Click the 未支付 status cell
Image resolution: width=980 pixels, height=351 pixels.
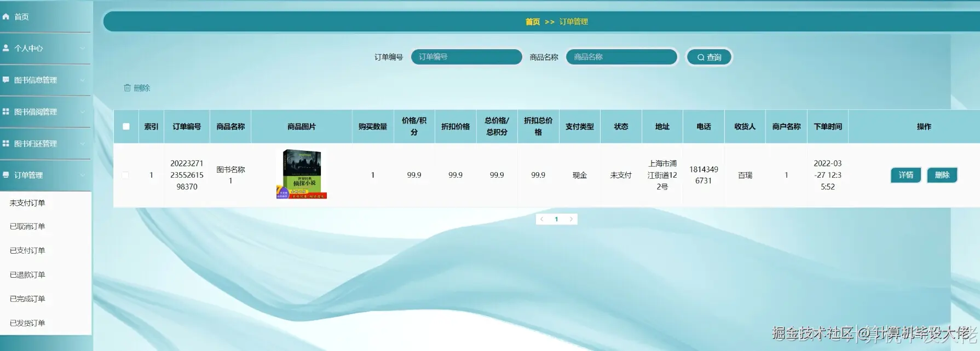pyautogui.click(x=621, y=175)
